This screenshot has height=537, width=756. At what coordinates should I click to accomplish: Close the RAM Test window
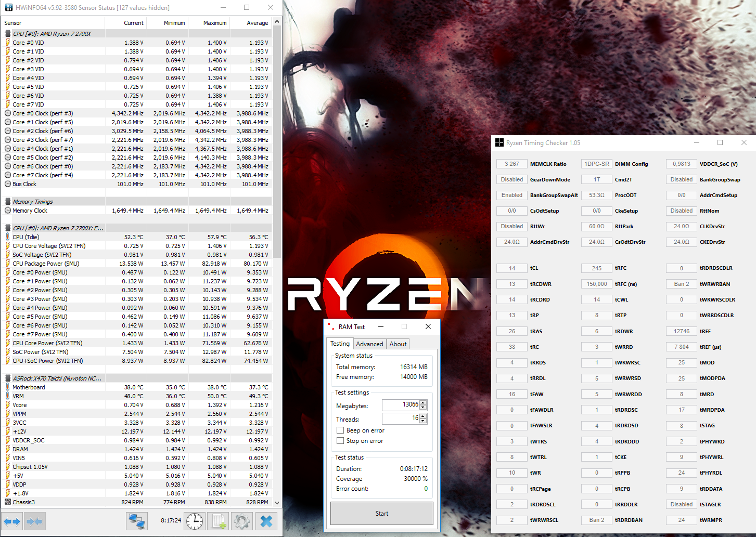tap(428, 326)
